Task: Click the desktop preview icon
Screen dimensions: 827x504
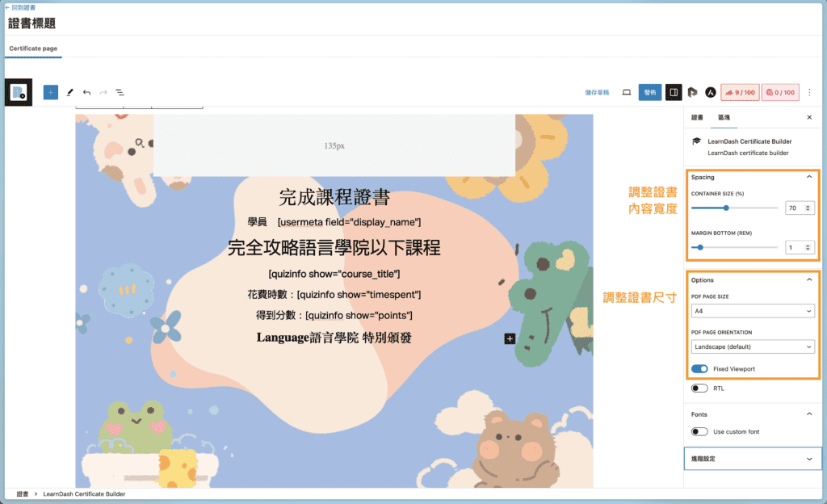Action: pos(626,92)
